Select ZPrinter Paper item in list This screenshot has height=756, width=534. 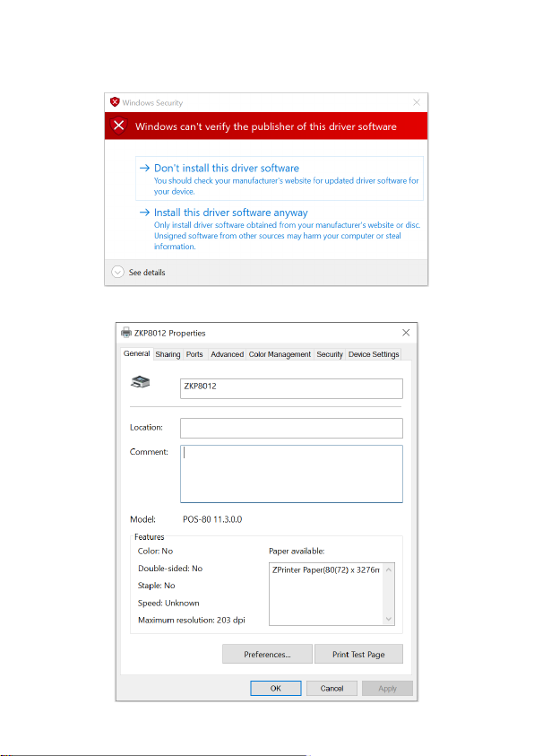tap(326, 569)
